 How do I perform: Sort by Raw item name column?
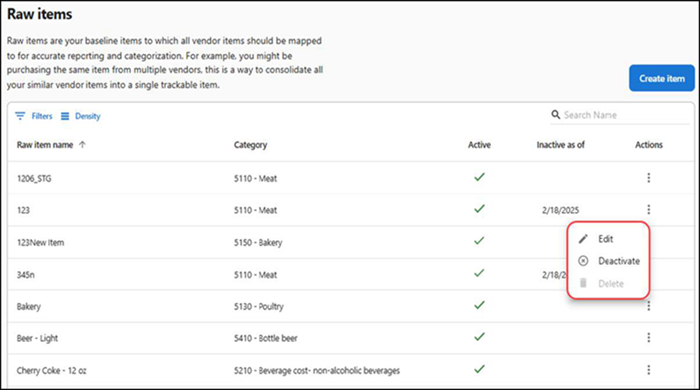tap(45, 145)
